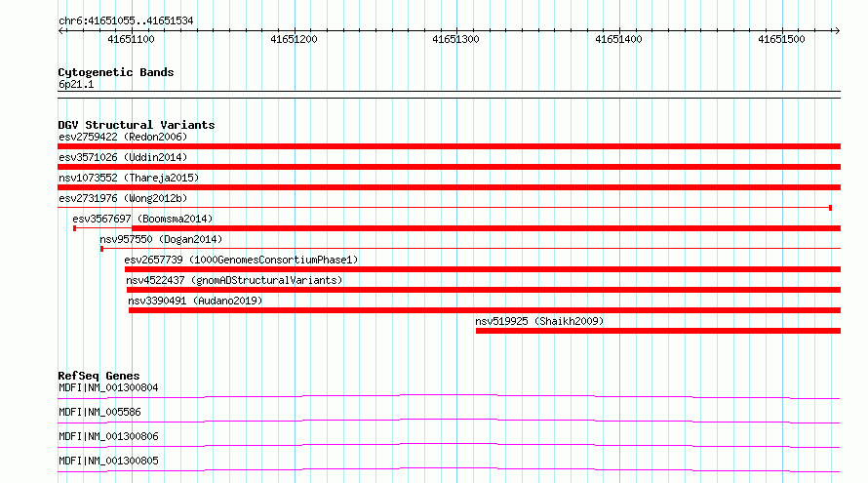Click variant label esv3571026 (Uddin2014)
868x483 pixels.
[x=123, y=157]
